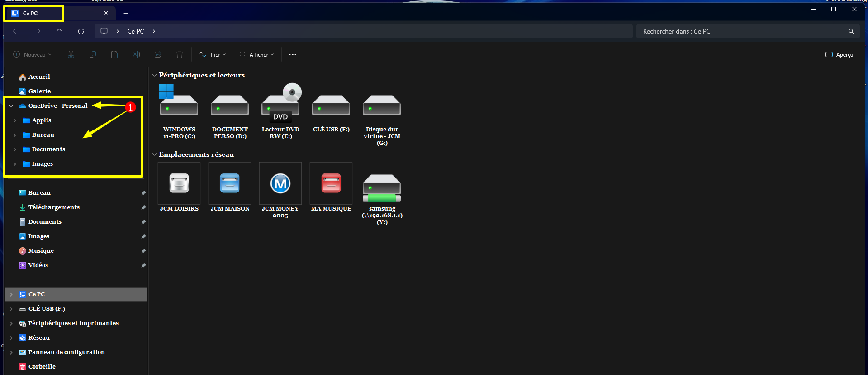
Task: Unpin Musique using its pin icon
Action: tap(143, 251)
